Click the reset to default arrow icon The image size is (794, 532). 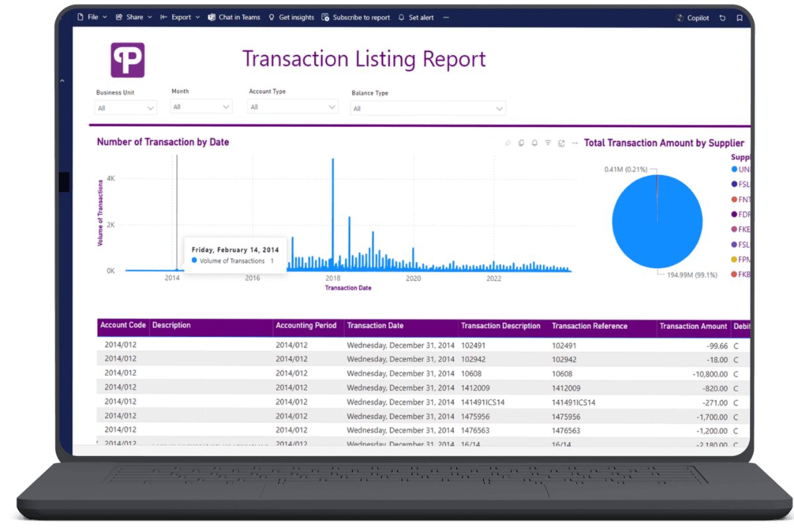click(x=723, y=18)
